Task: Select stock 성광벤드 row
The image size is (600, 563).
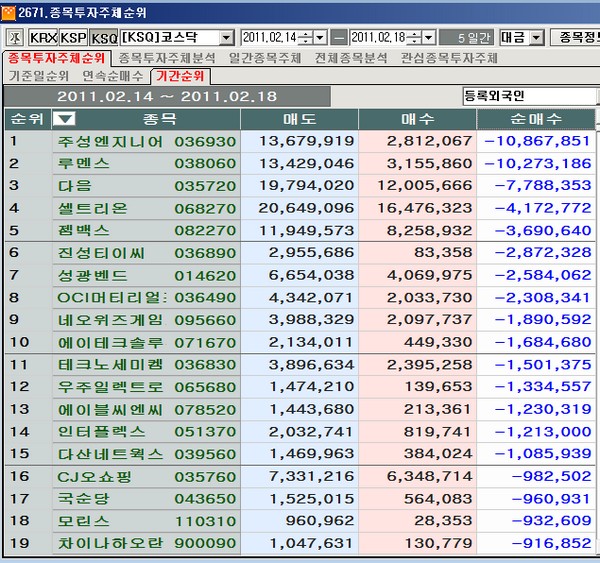Action: 300,275
